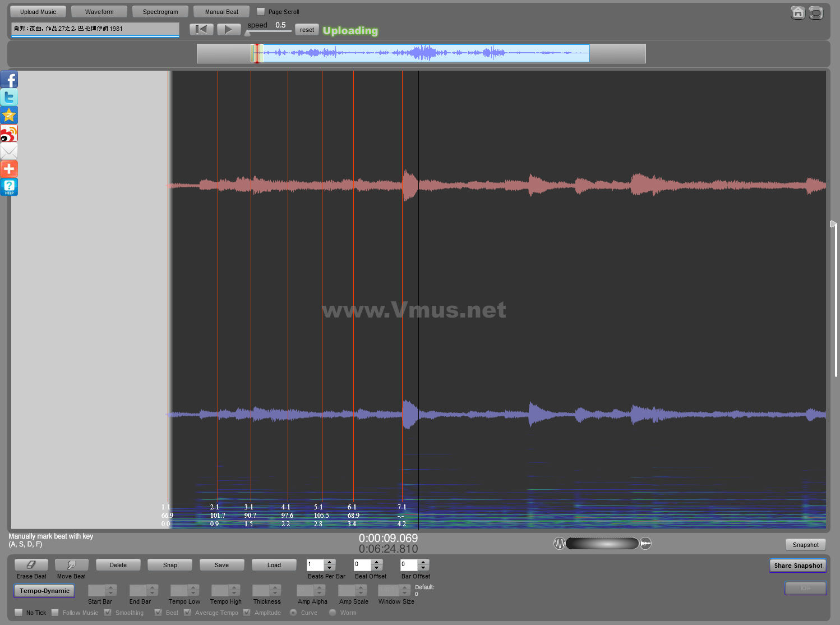Increase Beat Offset value

pyautogui.click(x=377, y=562)
